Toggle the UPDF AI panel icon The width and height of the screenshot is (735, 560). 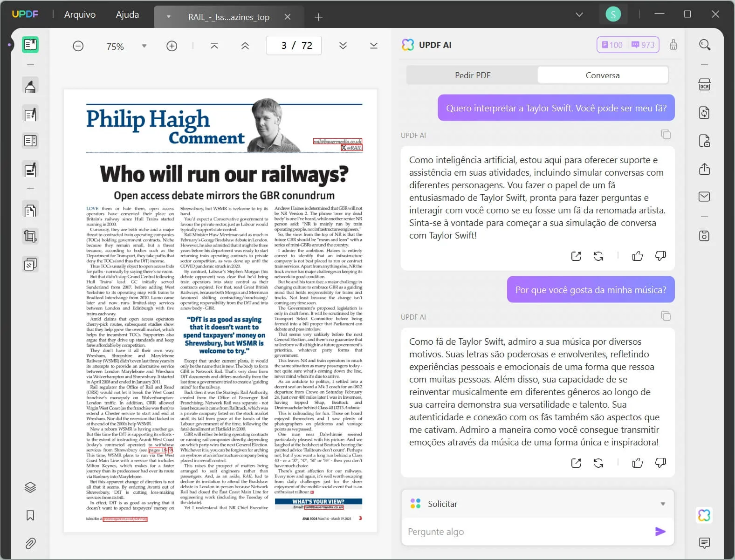click(705, 515)
